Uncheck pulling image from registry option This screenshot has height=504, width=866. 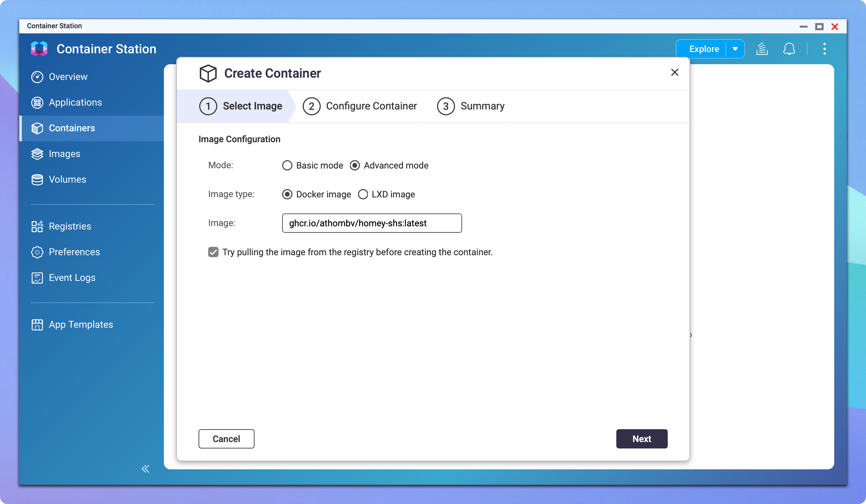pyautogui.click(x=213, y=252)
